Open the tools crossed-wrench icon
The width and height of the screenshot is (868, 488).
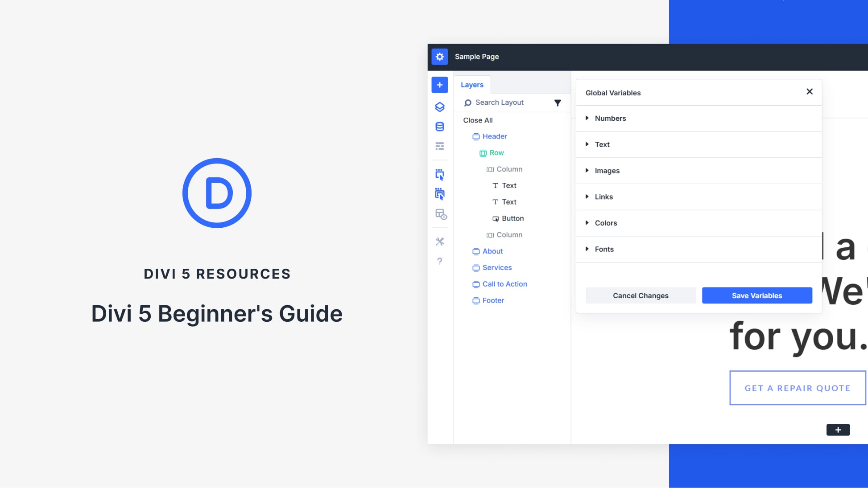click(439, 242)
